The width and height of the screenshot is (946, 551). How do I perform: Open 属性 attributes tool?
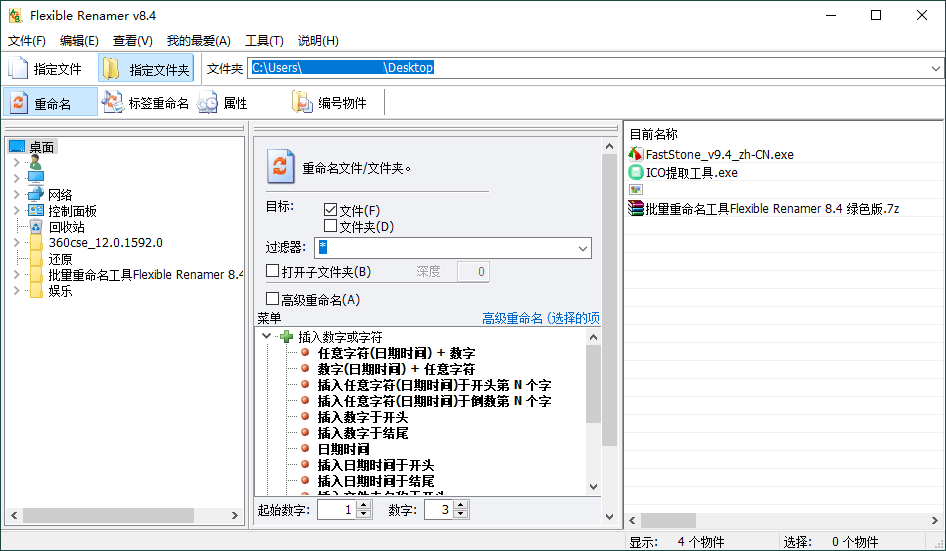[208, 103]
